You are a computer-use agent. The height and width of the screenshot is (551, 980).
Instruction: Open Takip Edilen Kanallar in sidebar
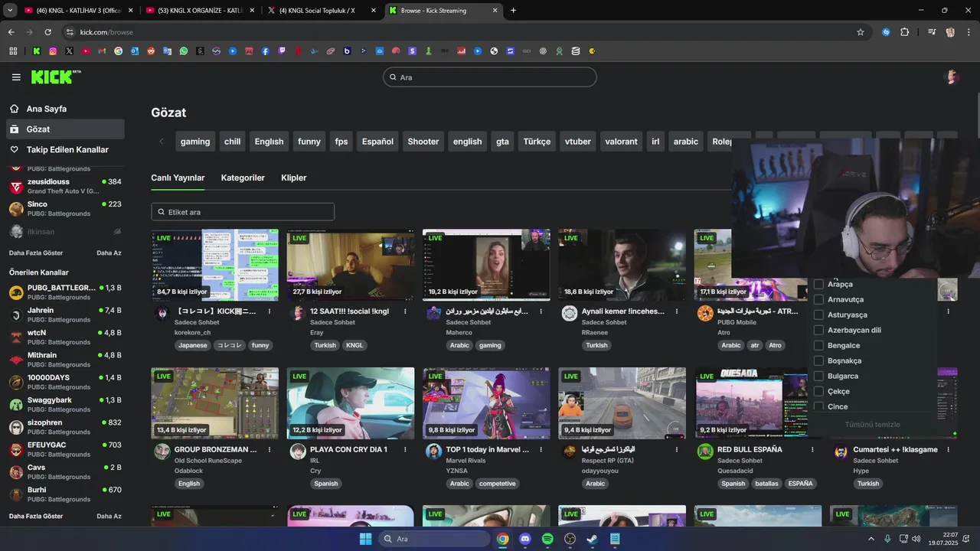(65, 150)
